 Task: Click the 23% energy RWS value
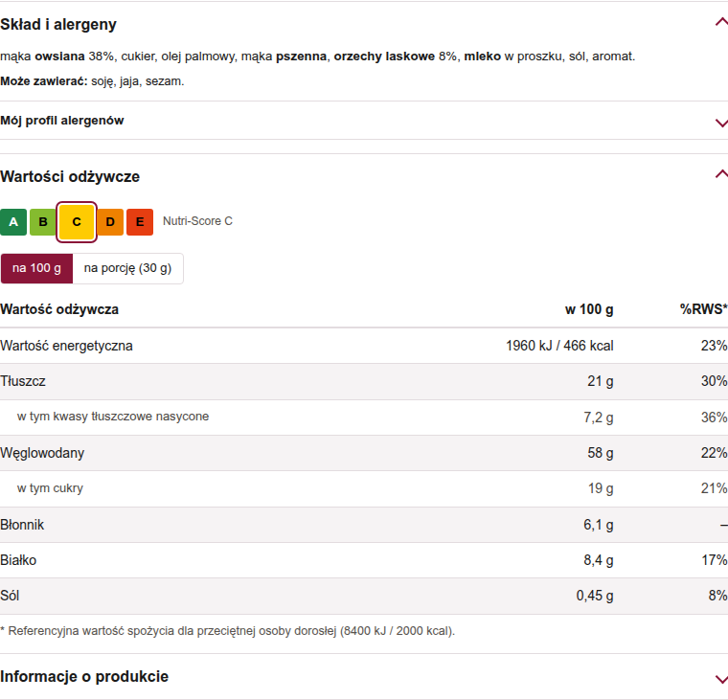[x=714, y=346]
